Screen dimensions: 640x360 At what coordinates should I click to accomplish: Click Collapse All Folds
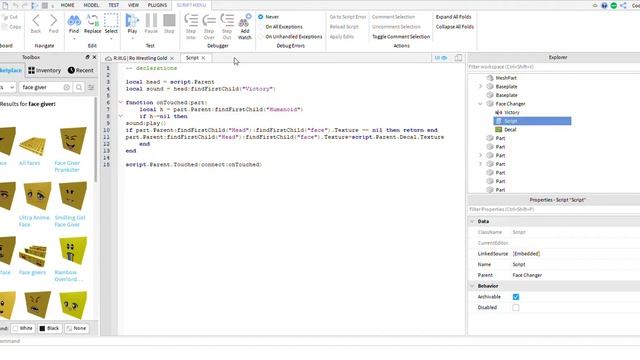(455, 27)
